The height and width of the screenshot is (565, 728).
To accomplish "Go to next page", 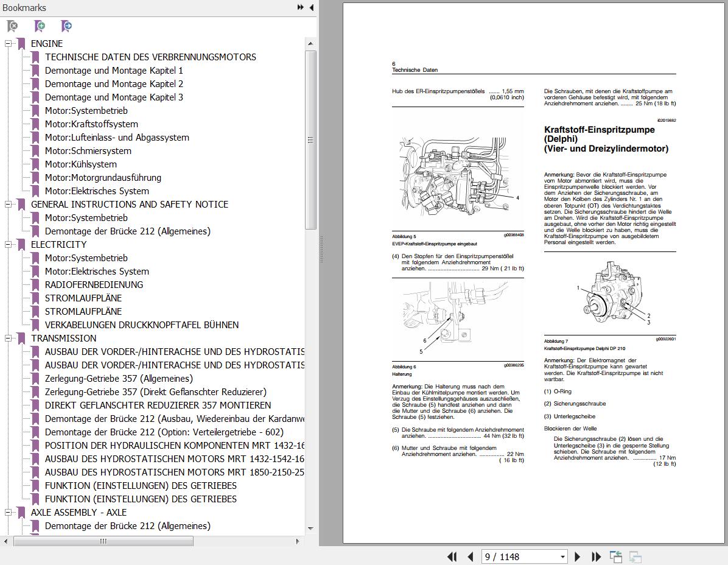I will click(x=578, y=556).
